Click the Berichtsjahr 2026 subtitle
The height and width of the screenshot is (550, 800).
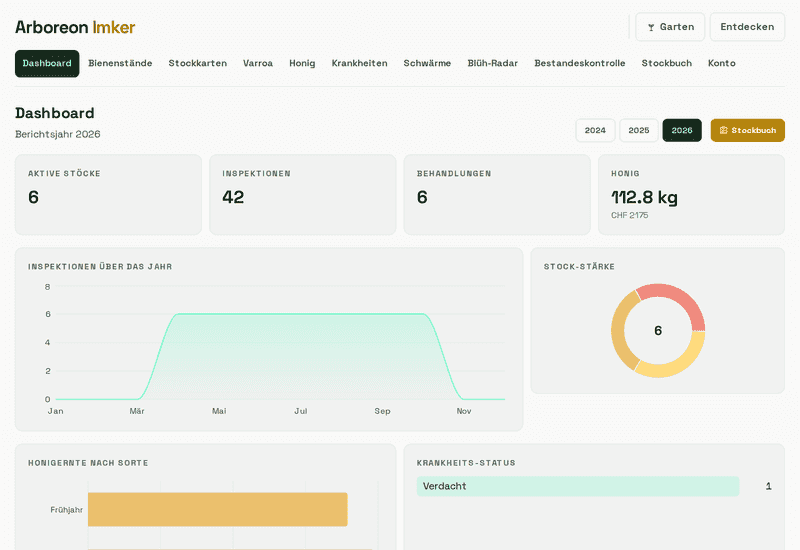(x=58, y=134)
